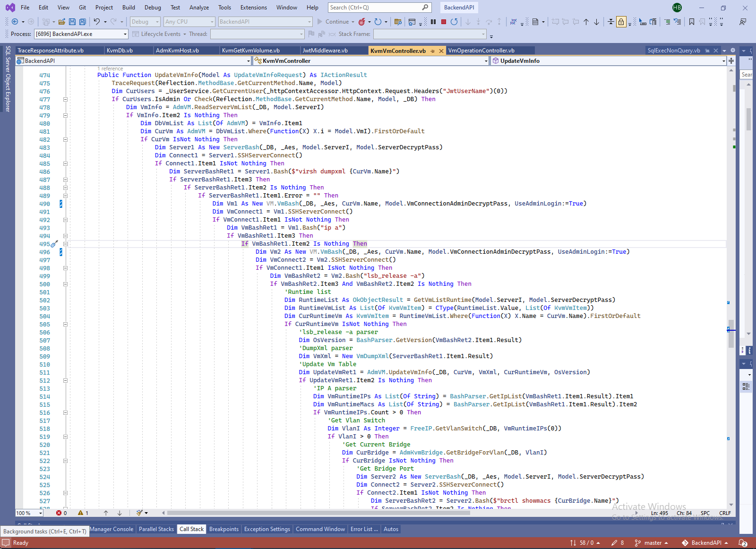Pause debugging with the Break All icon
Screen dimensions: 756x549
433,22
